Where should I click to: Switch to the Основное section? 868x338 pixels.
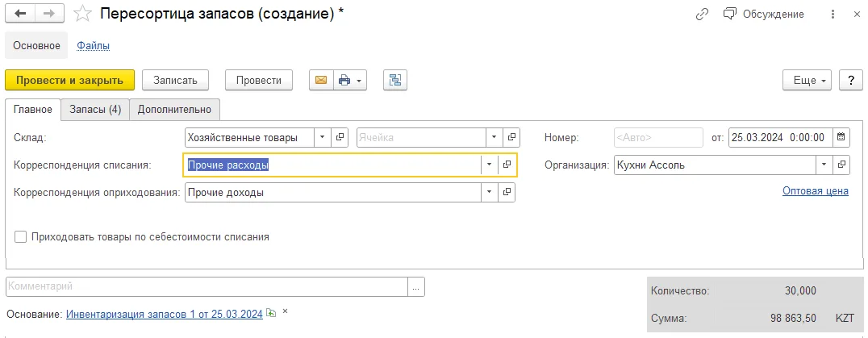36,45
